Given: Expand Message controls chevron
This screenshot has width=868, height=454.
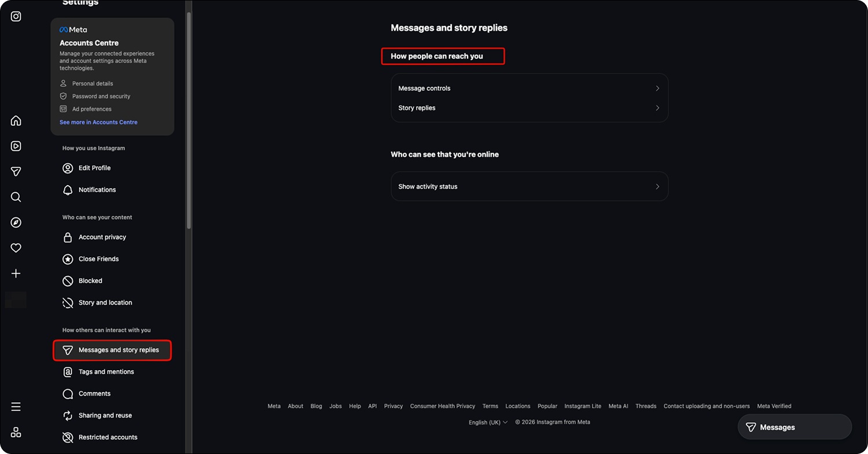Looking at the screenshot, I should click(x=657, y=88).
